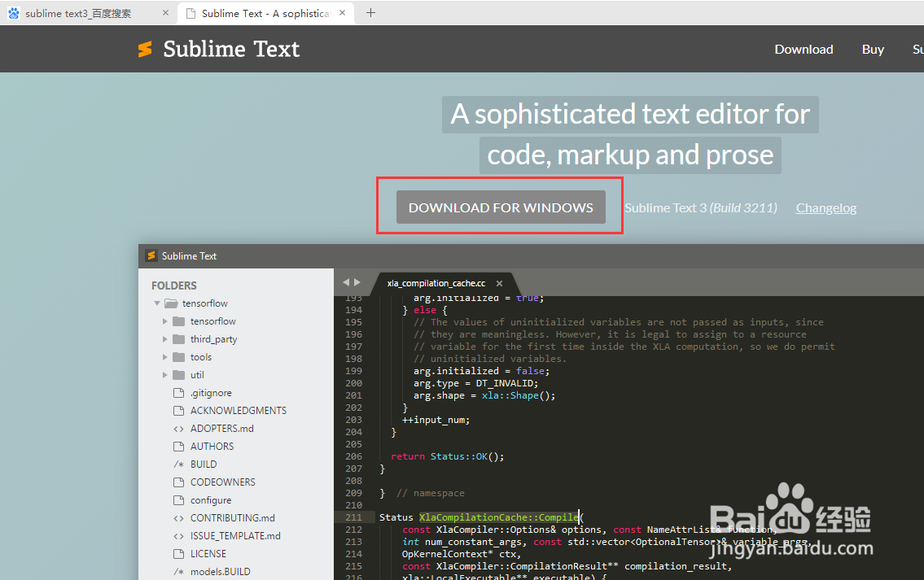Viewport: 924px width, 580px height.
Task: Select the third_party folder name
Action: tap(213, 339)
